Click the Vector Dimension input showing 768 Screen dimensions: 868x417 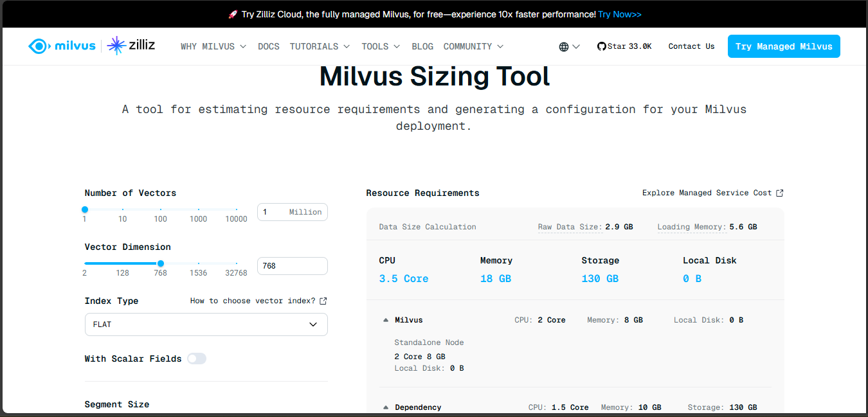(x=293, y=265)
